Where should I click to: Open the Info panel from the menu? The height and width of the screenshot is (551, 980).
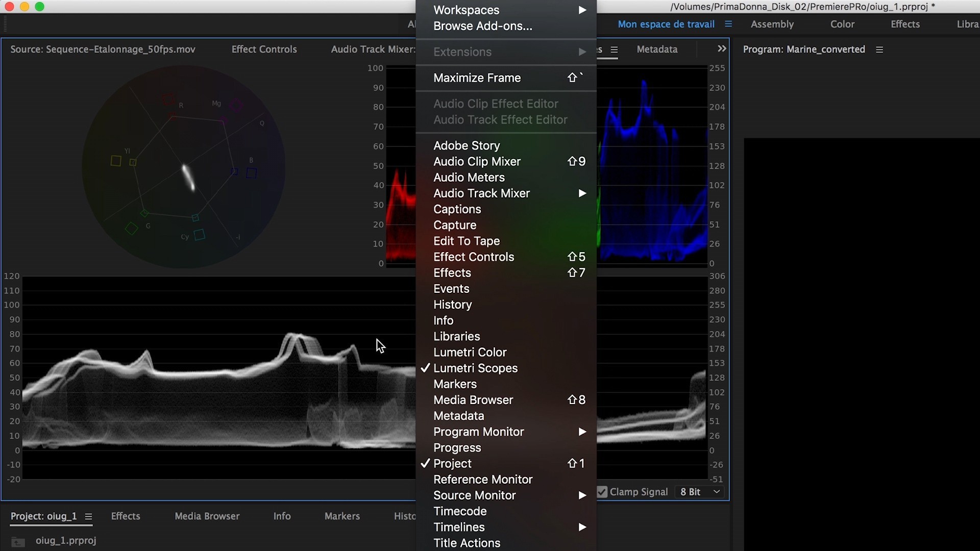[x=506, y=320]
